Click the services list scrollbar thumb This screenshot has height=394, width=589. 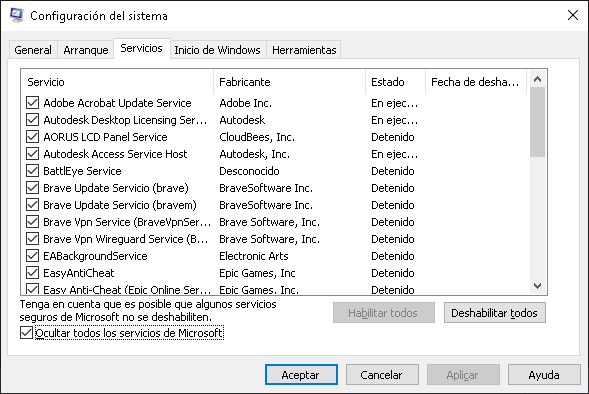[x=537, y=122]
